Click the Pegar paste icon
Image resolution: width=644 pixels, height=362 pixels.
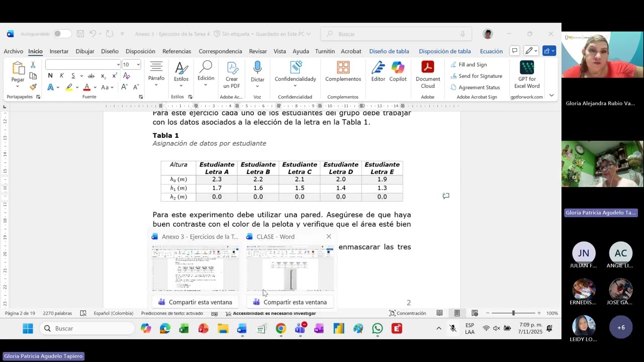[18, 68]
